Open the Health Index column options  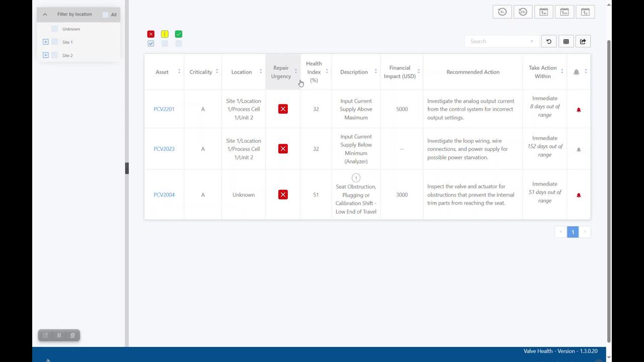click(327, 71)
